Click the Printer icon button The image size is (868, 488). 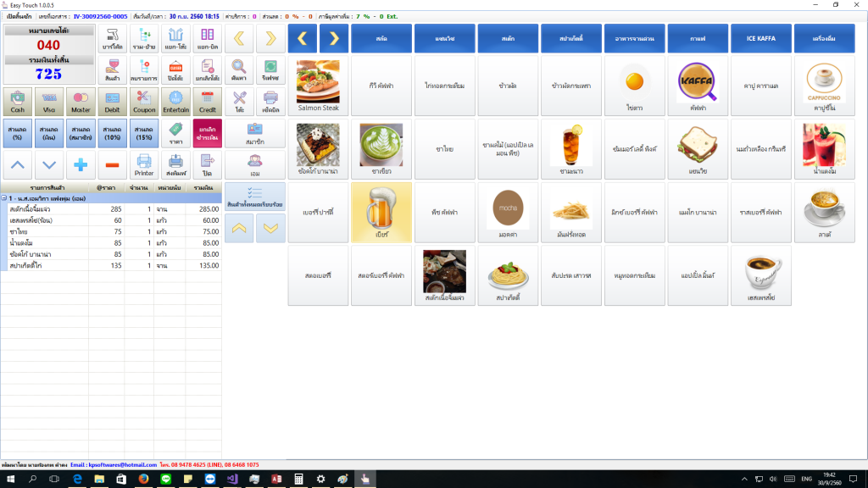click(144, 165)
